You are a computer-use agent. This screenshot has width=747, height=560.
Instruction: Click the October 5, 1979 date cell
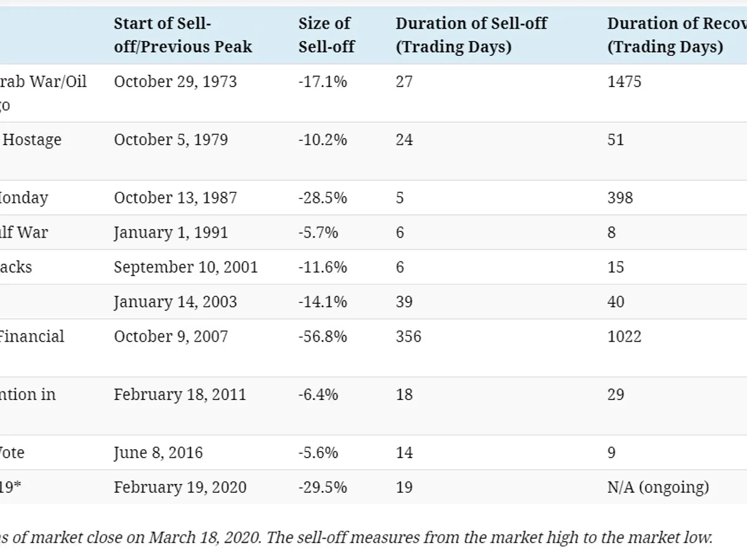point(171,139)
